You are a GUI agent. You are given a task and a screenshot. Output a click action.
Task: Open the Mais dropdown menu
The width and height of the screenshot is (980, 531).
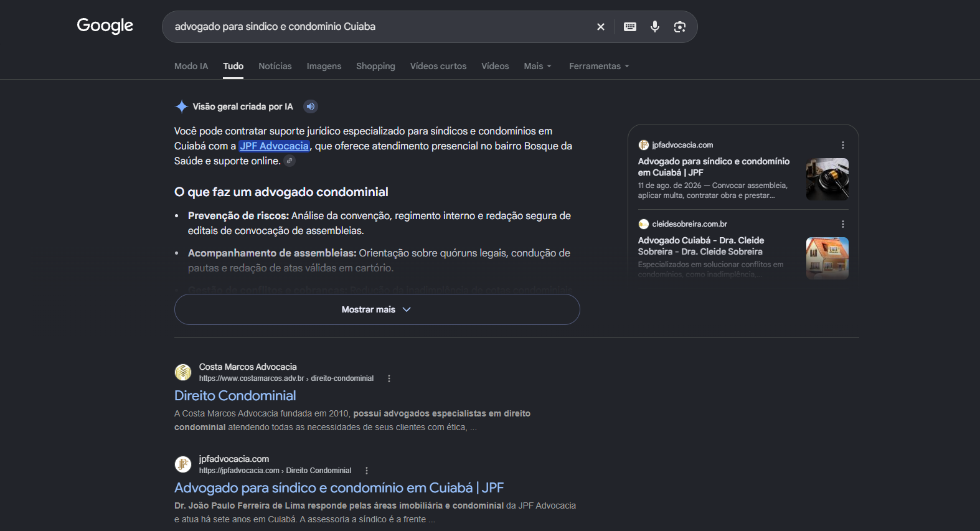pos(538,66)
